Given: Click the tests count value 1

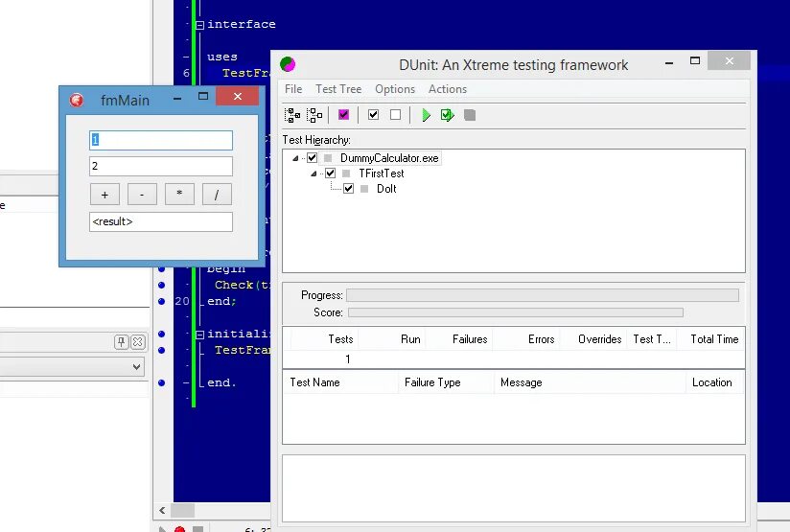Looking at the screenshot, I should [348, 359].
